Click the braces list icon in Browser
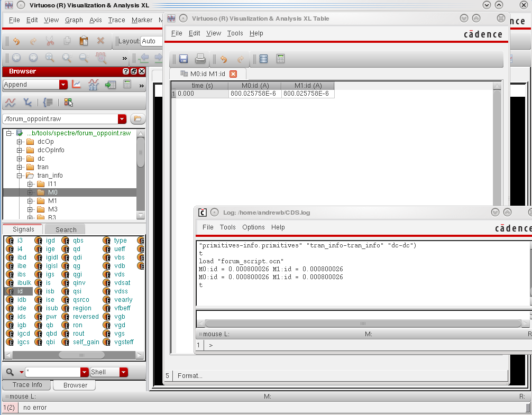Screen dimensions: 532x415 click(x=48, y=103)
